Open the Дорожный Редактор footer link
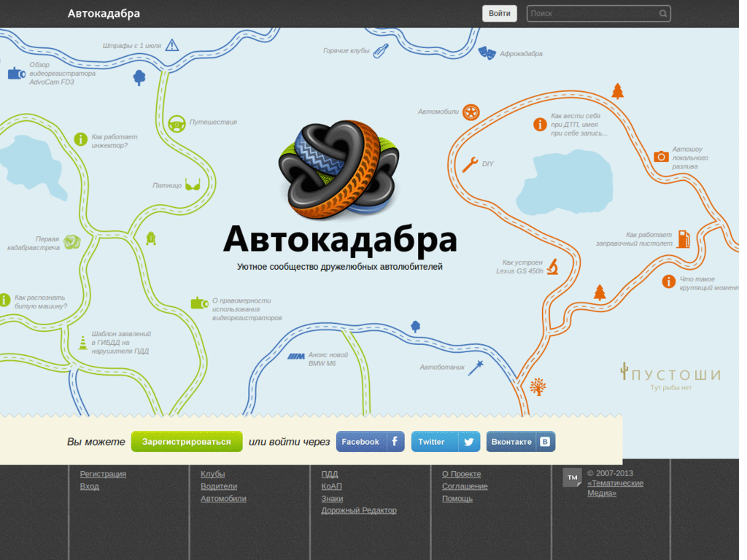 (359, 510)
